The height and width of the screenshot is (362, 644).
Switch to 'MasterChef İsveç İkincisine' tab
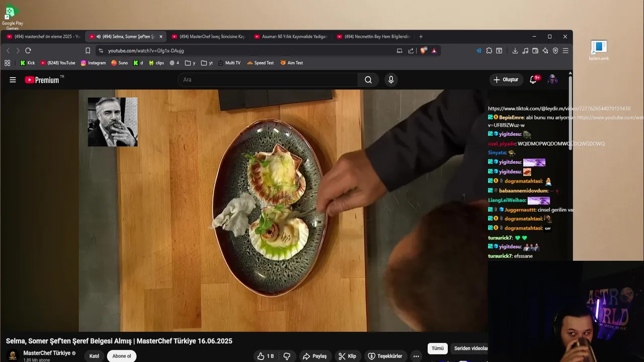click(x=208, y=37)
